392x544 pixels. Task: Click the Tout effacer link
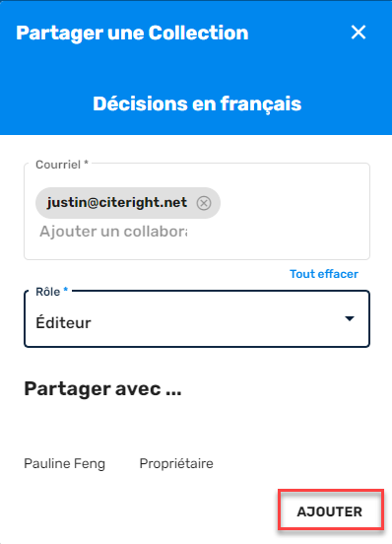324,274
